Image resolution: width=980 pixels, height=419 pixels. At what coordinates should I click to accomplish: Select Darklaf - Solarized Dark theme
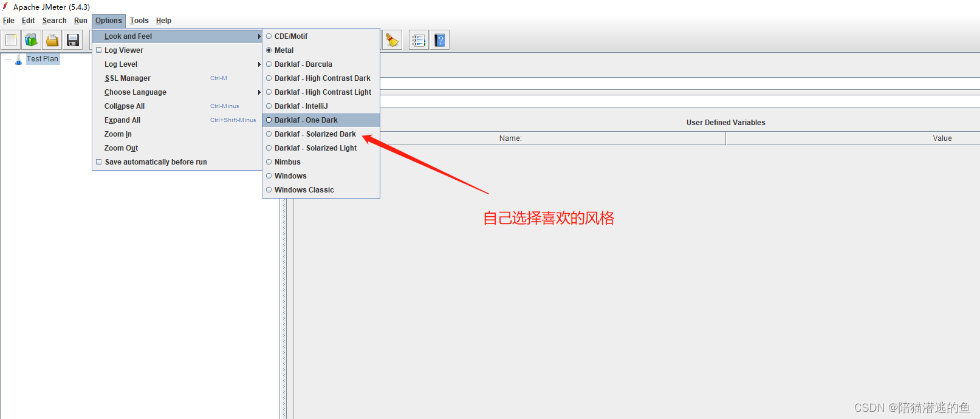click(321, 134)
